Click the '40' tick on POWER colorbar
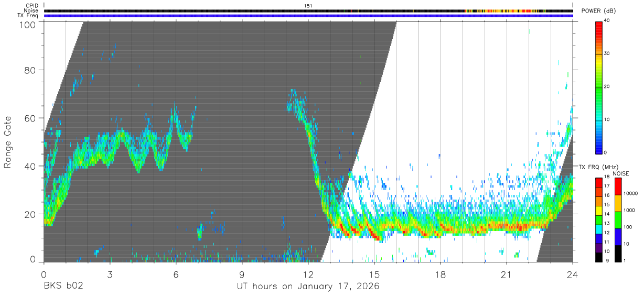The width and height of the screenshot is (644, 297). (x=608, y=21)
